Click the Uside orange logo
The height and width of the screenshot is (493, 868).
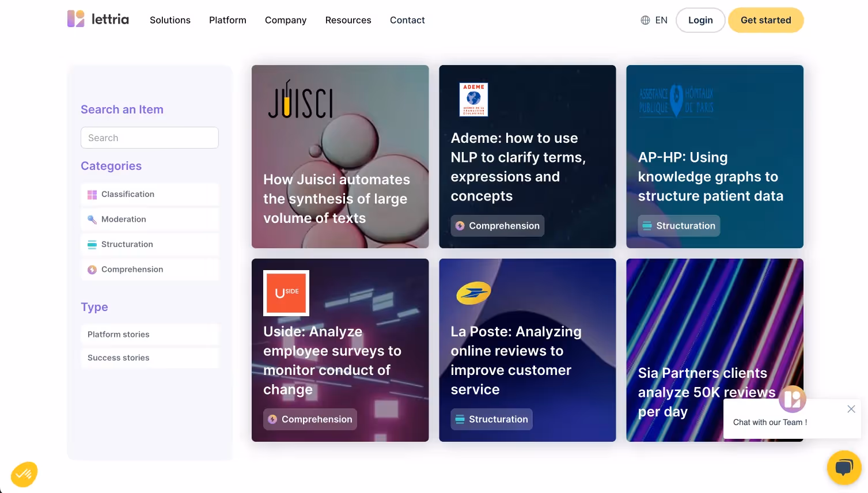(286, 293)
